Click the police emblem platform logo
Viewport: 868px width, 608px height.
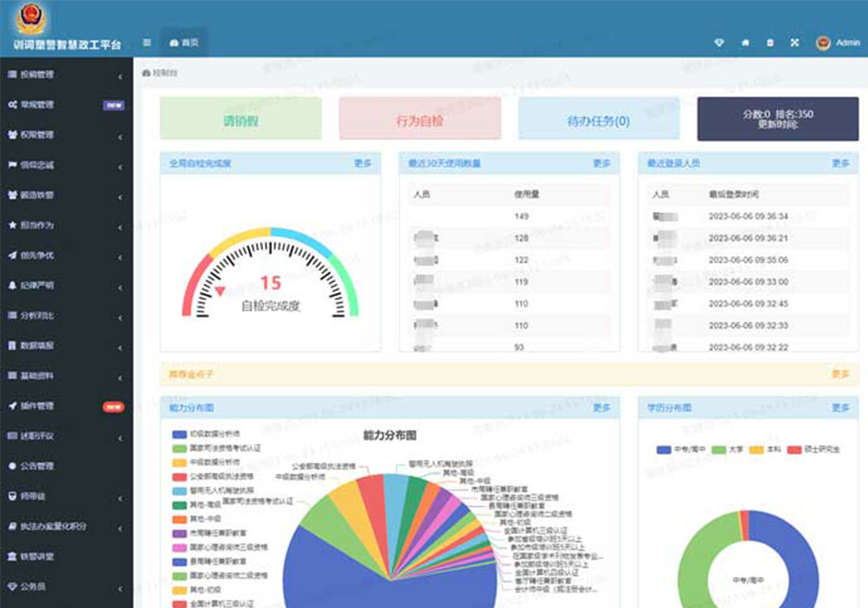coord(31,18)
